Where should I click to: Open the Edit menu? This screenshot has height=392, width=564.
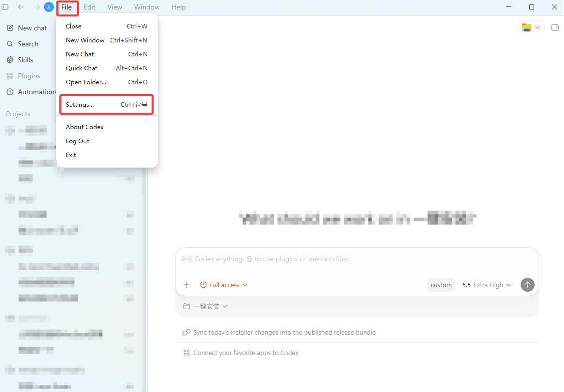pyautogui.click(x=90, y=7)
